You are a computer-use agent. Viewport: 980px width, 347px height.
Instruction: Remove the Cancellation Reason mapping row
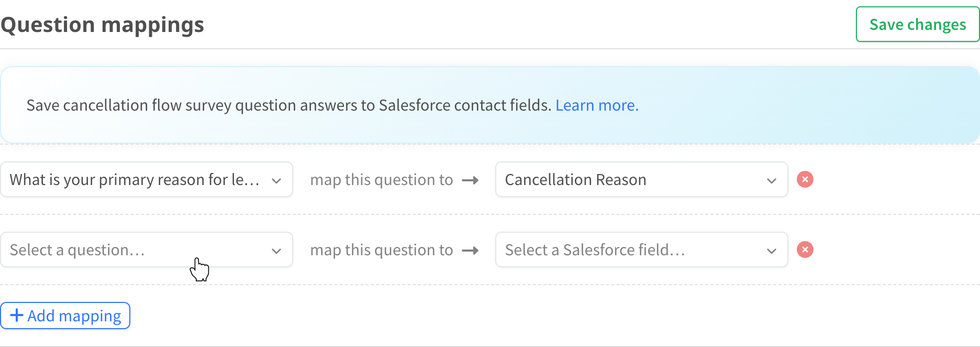coord(805,179)
